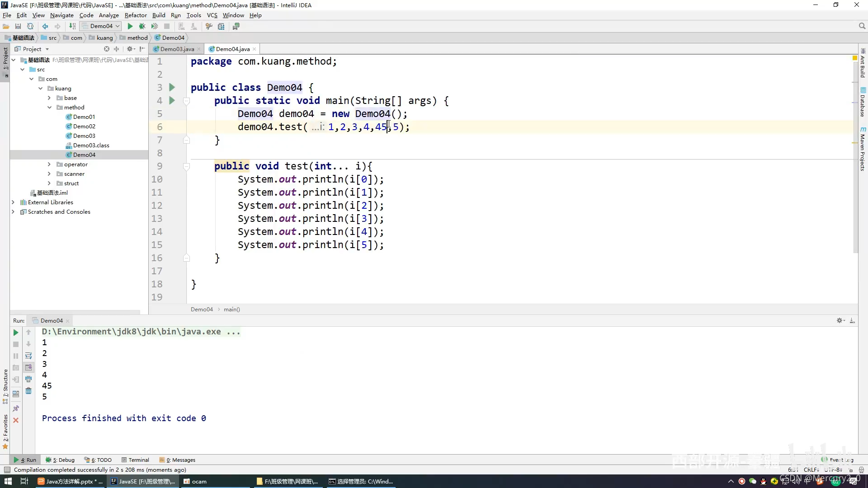868x488 pixels.
Task: Open the 0: Messages tool window
Action: (177, 460)
